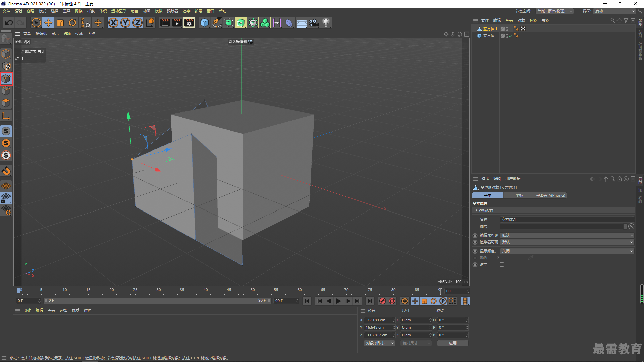Click the right edge vertical scrollbar
Viewport: 644px width, 362px height.
tap(642, 294)
